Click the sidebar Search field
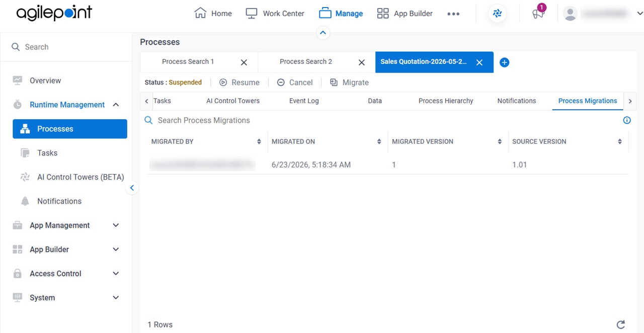This screenshot has width=644, height=333. 66,47
